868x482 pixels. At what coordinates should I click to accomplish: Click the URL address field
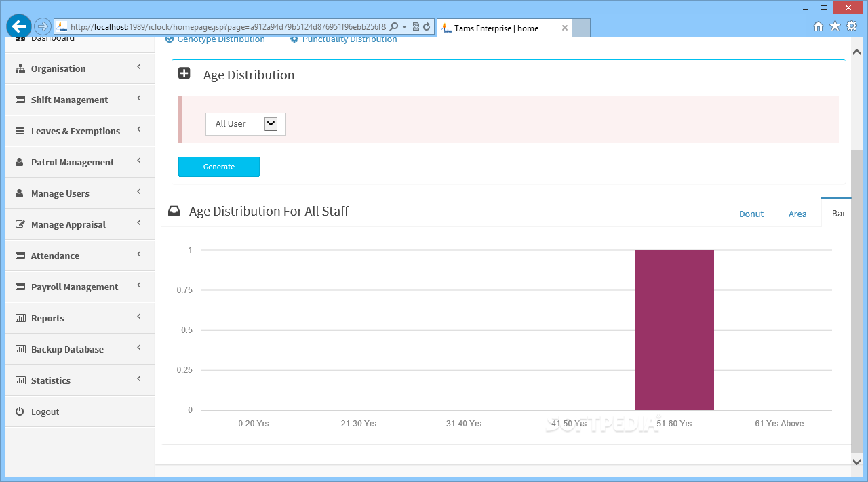[x=228, y=27]
